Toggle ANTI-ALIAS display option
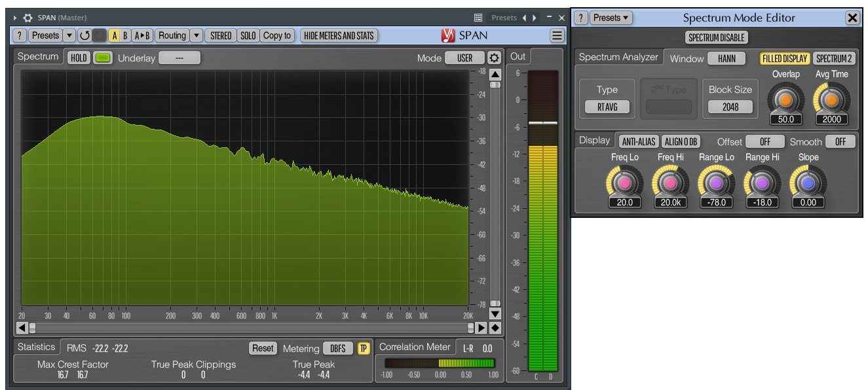Screen dimensions: 868x390 [638, 141]
